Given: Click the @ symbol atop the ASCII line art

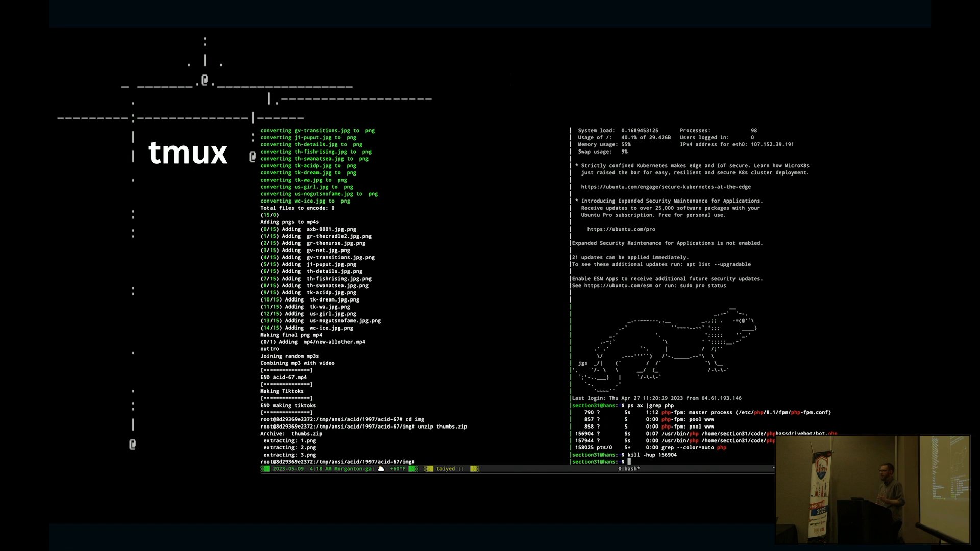Looking at the screenshot, I should click(204, 80).
